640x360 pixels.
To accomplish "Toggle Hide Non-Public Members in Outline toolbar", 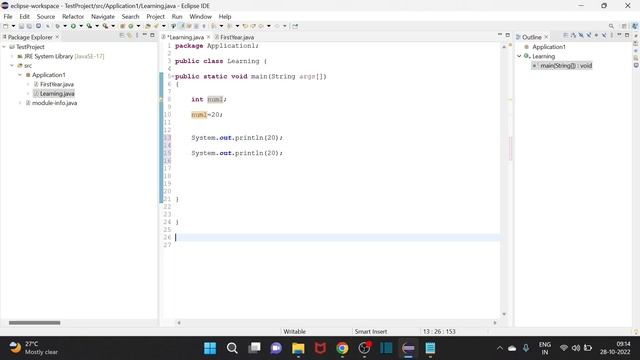I will (x=596, y=36).
